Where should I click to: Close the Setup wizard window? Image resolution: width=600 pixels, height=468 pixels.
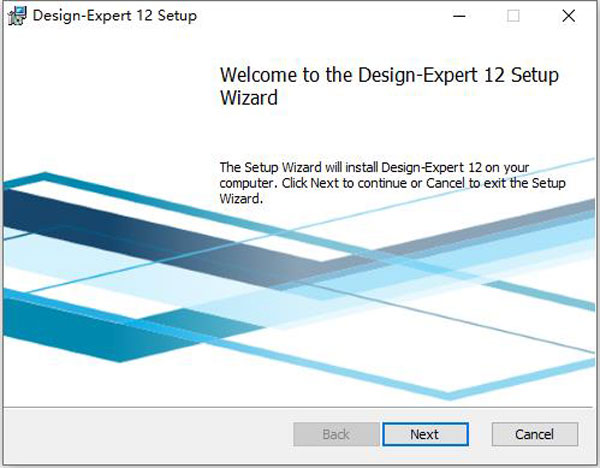(569, 16)
